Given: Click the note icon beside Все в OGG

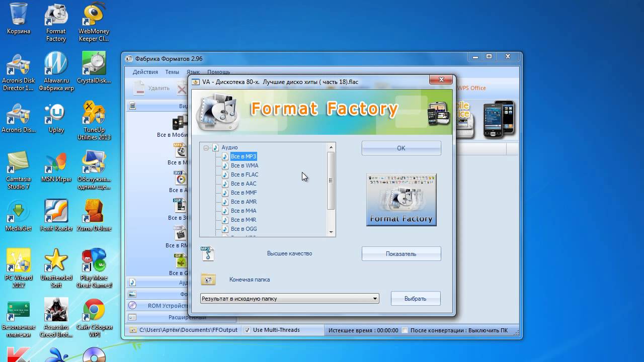Looking at the screenshot, I should pos(225,229).
